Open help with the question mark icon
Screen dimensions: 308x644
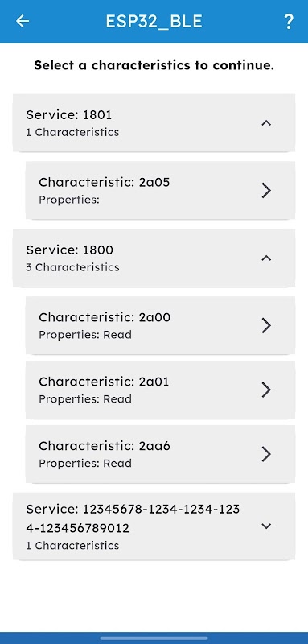[x=289, y=22]
